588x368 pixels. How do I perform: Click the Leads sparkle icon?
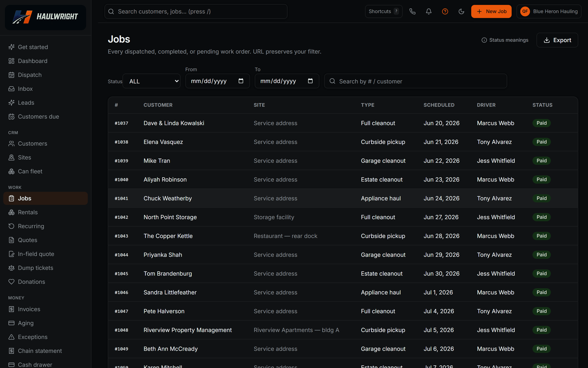click(x=11, y=102)
